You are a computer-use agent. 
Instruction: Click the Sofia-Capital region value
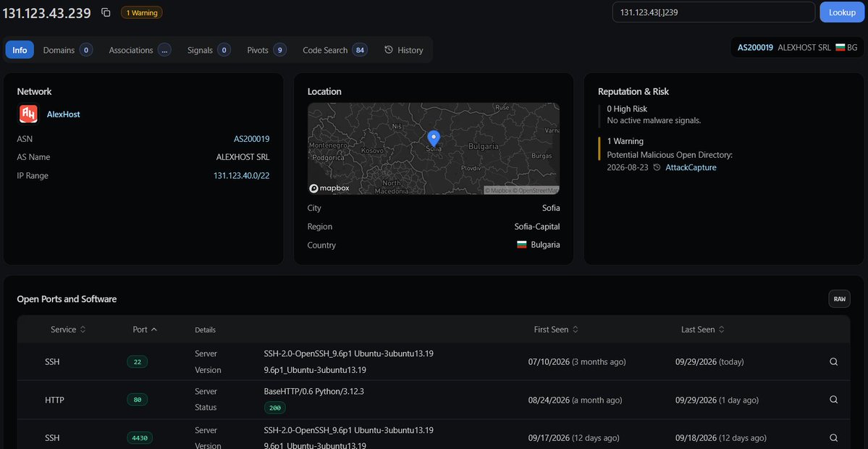[537, 227]
